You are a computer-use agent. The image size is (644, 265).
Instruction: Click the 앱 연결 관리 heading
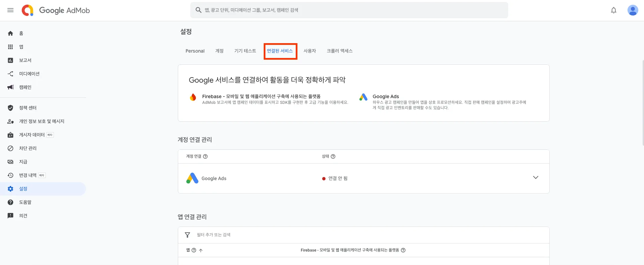192,217
